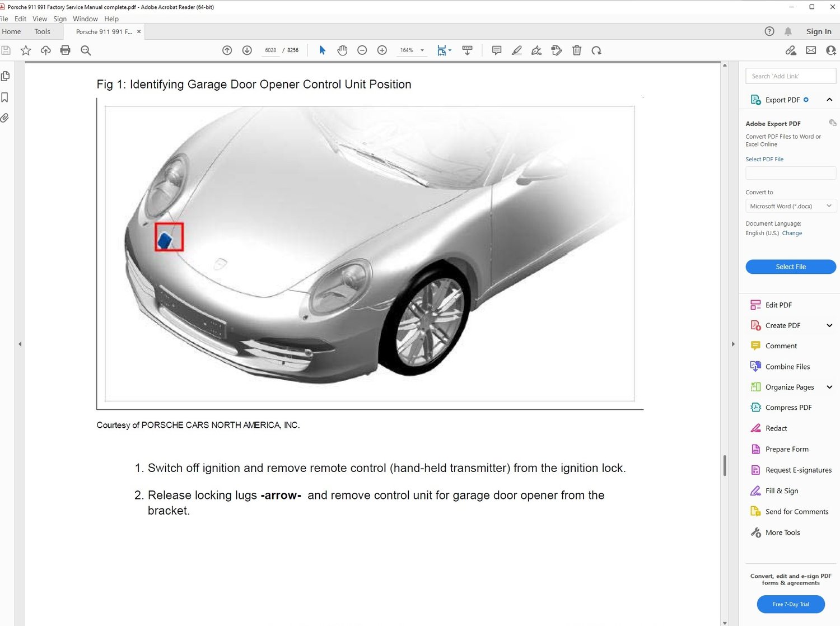Screen dimensions: 840x626
Task: Switch to the Tools tab
Action: [42, 31]
